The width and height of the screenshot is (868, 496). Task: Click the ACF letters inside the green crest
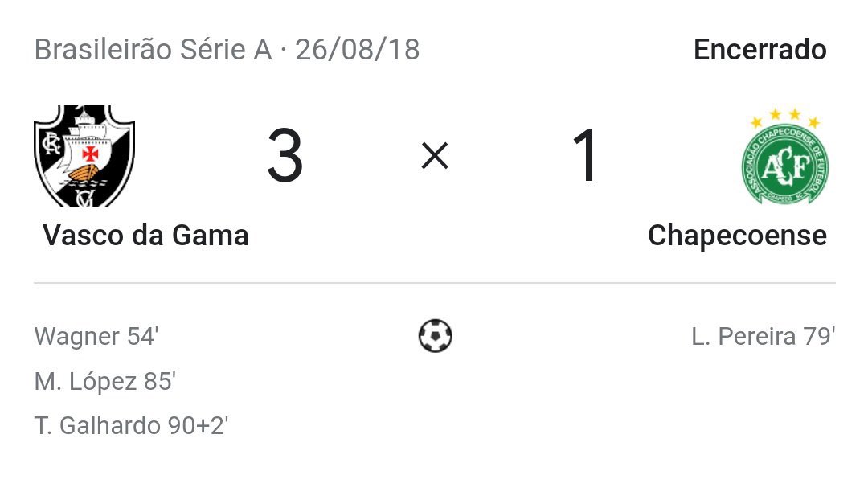point(784,167)
